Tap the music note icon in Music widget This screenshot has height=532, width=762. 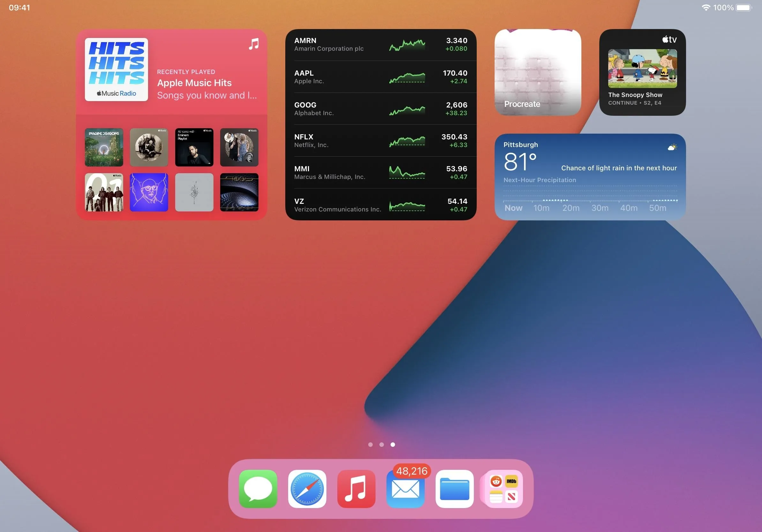click(254, 44)
